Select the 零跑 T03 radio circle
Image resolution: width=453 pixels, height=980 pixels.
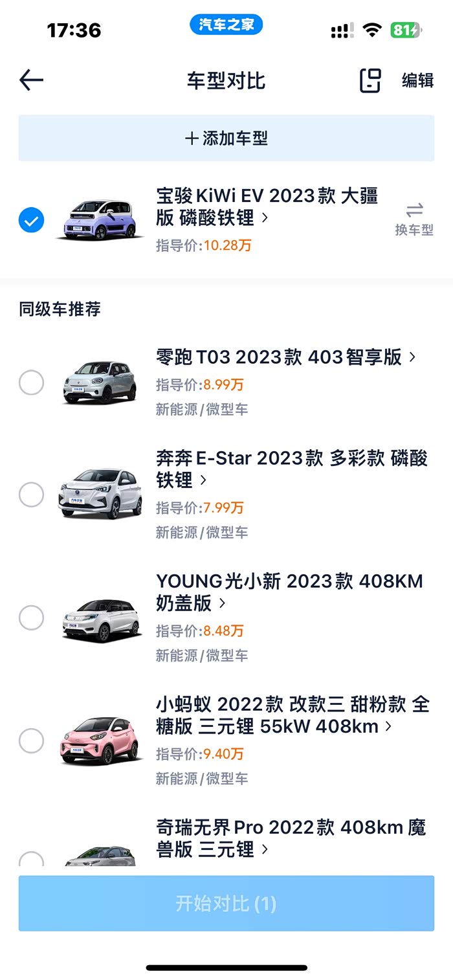pyautogui.click(x=31, y=383)
